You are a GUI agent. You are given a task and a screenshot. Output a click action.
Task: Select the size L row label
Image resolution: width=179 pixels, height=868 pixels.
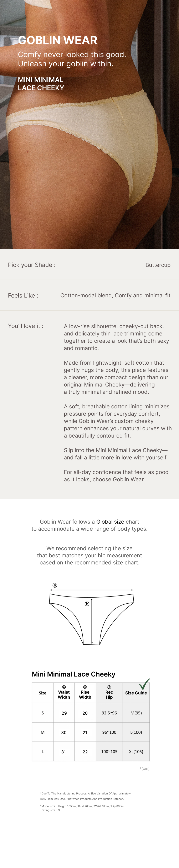(x=43, y=752)
